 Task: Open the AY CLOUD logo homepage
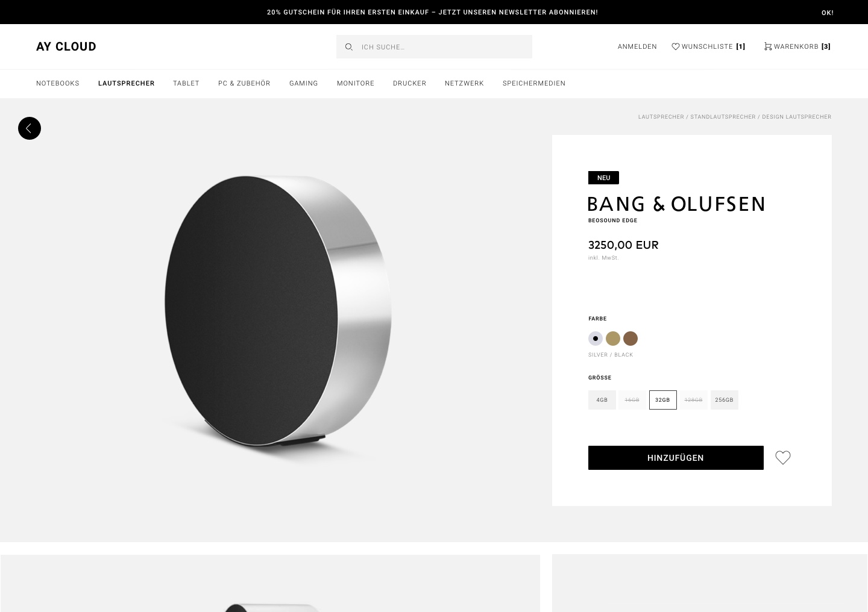pyautogui.click(x=66, y=46)
